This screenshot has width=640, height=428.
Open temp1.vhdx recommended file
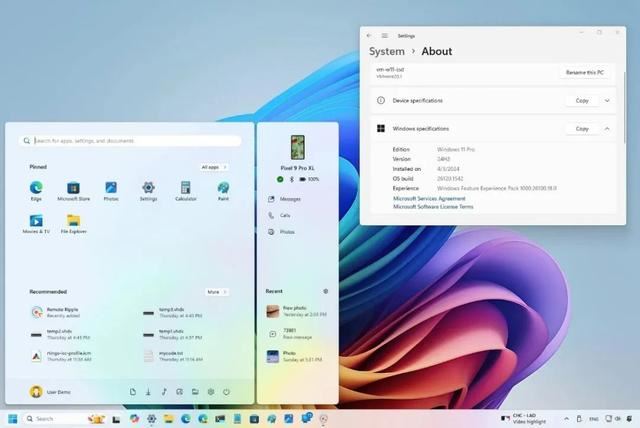172,335
